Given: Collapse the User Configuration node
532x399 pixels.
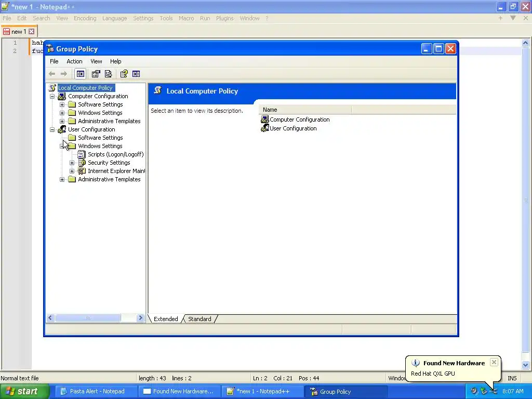Looking at the screenshot, I should 52,129.
